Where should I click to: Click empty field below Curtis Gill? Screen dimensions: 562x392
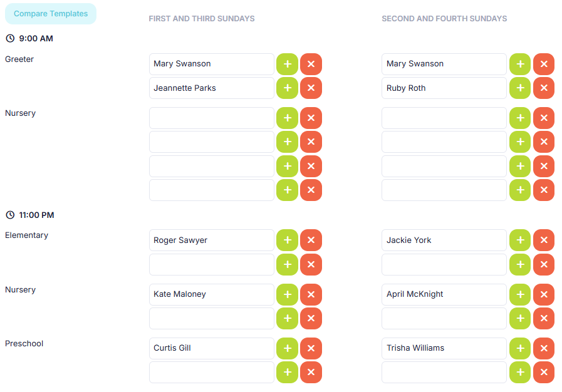[211, 372]
